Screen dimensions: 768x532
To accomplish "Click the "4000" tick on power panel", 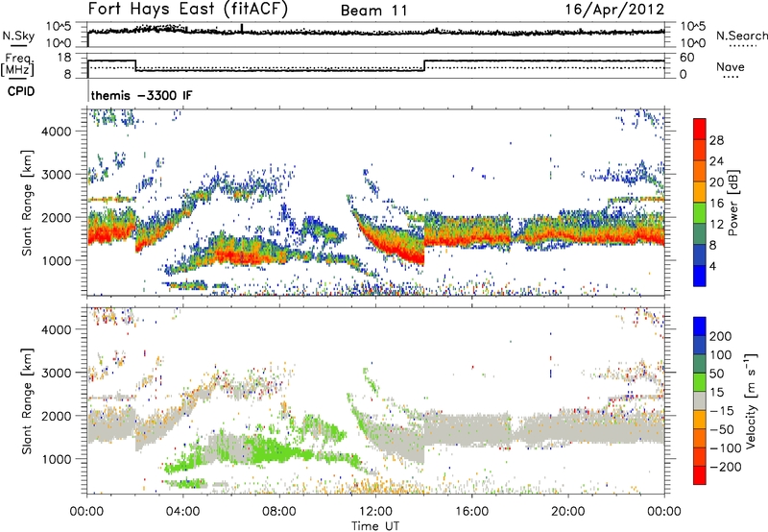I will (x=56, y=132).
